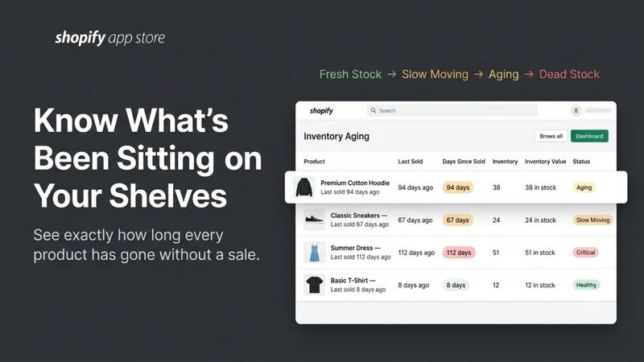644x362 pixels.
Task: Click the Inventory column header
Action: coord(505,162)
